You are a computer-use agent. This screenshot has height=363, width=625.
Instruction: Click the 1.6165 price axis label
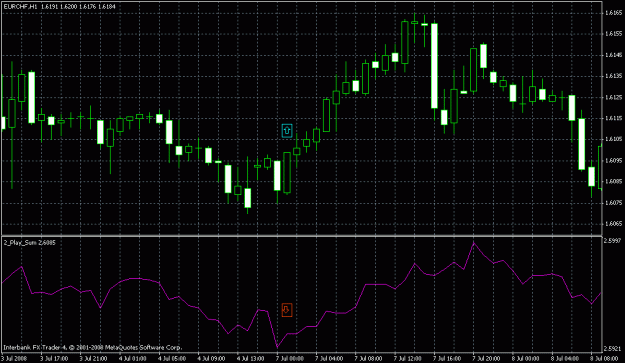click(x=613, y=13)
